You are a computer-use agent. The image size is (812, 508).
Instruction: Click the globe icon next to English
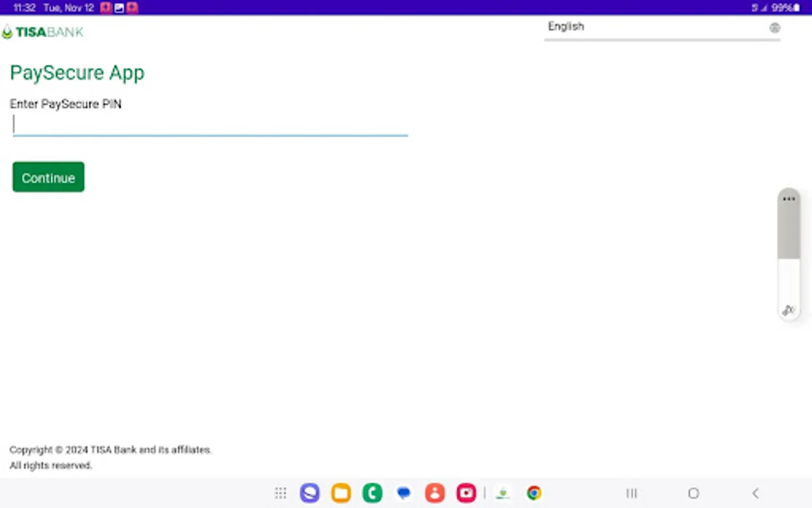pyautogui.click(x=775, y=27)
